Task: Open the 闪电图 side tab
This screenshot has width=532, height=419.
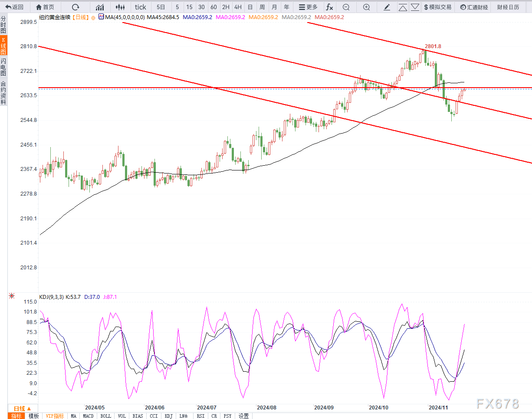Action: point(3,67)
